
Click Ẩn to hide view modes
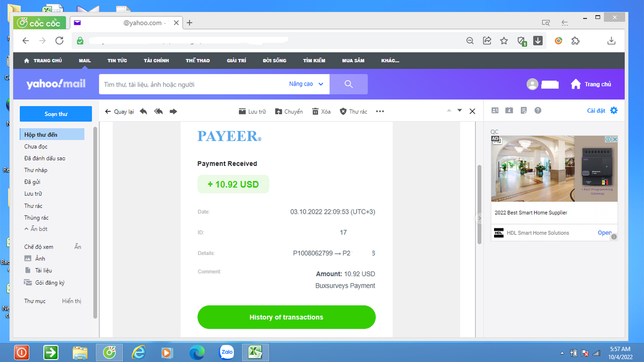click(x=78, y=247)
